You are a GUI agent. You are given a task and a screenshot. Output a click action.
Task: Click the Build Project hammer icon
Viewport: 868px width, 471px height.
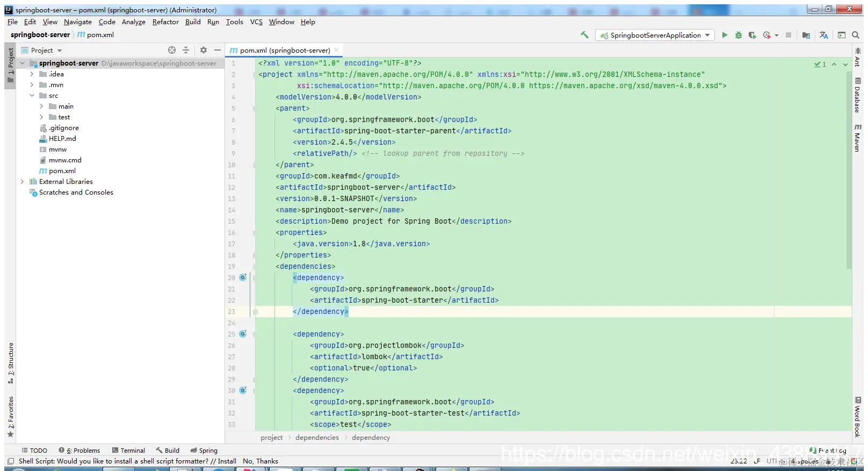pos(584,35)
